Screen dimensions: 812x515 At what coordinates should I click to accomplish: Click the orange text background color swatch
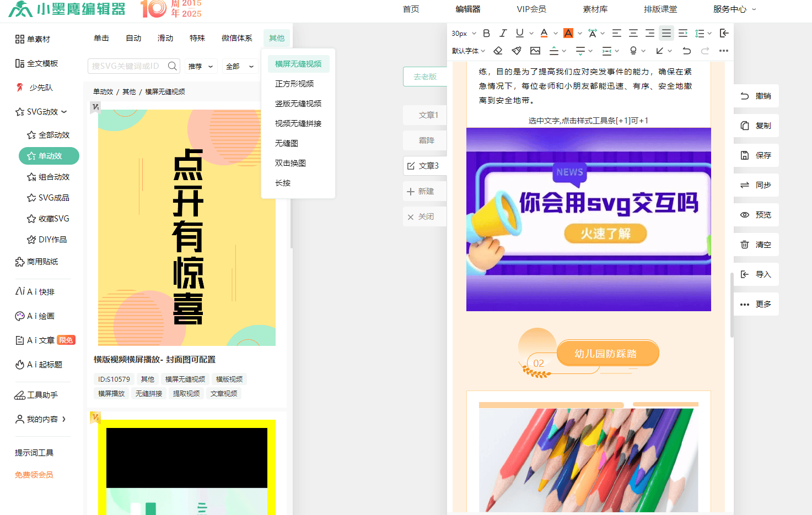(x=568, y=34)
